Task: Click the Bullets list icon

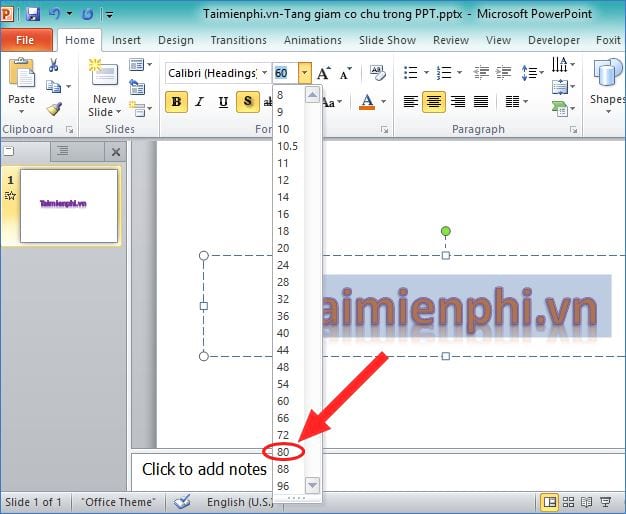Action: coord(410,73)
